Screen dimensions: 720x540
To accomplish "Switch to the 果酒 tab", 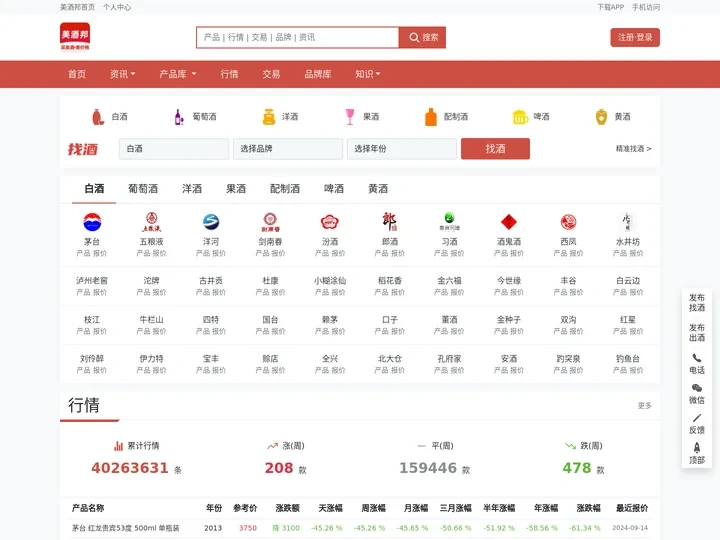I will coord(236,189).
